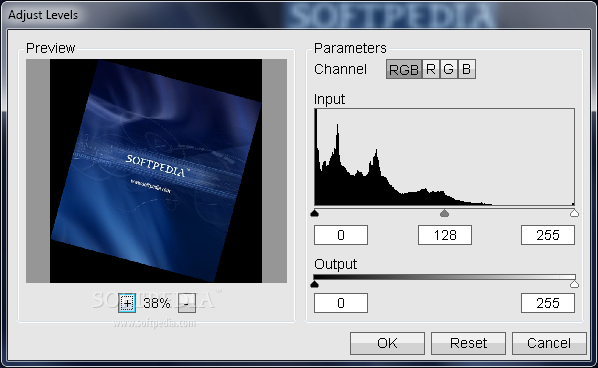Click the Reset button
This screenshot has width=598, height=368.
coord(468,343)
